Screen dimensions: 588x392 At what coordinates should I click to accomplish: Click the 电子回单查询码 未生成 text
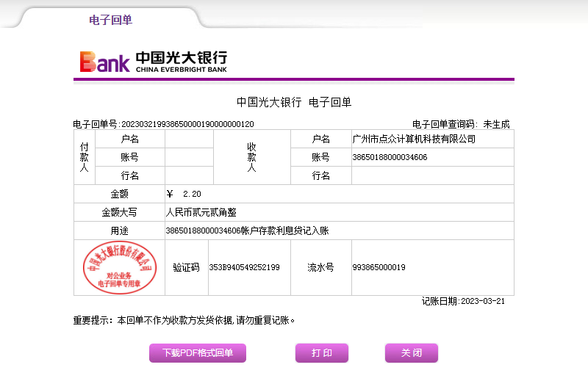[x=461, y=124]
